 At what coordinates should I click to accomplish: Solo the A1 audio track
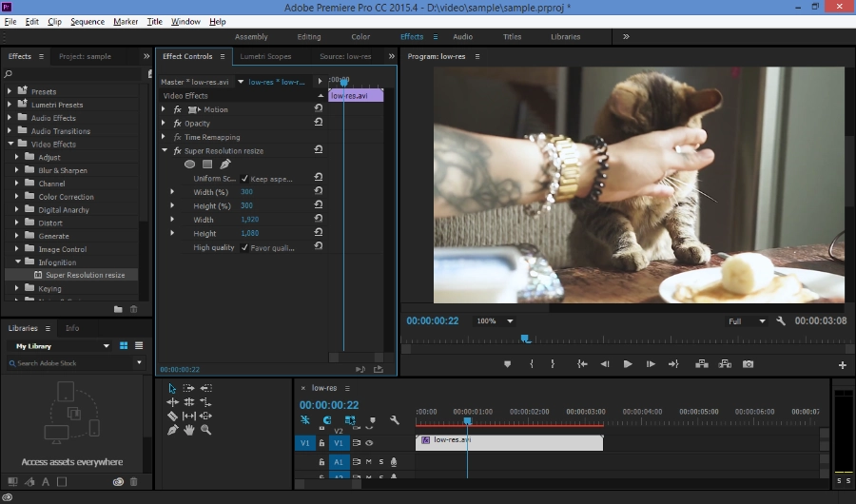[x=381, y=462]
